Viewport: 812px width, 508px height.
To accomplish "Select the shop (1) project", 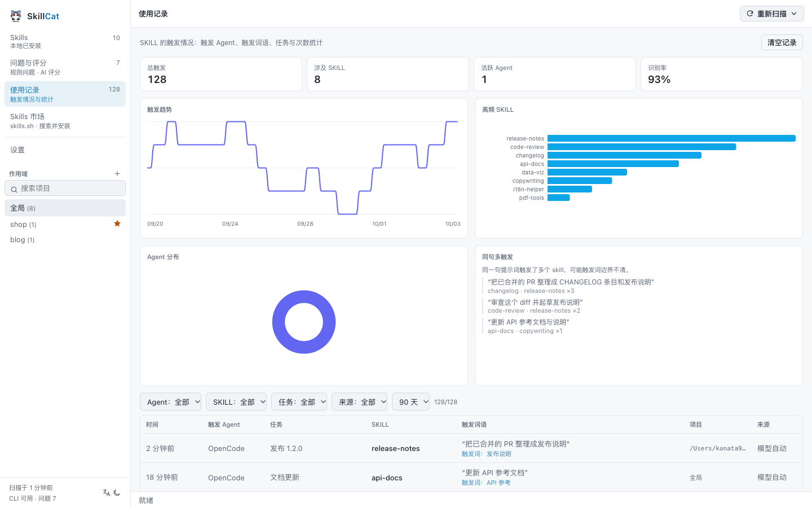I will 65,224.
